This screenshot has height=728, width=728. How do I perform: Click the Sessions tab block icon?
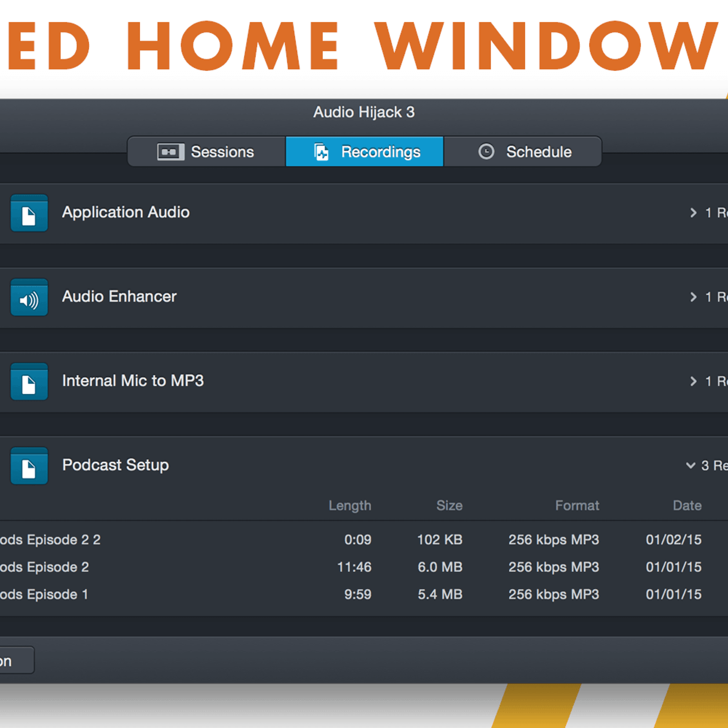[x=171, y=152]
